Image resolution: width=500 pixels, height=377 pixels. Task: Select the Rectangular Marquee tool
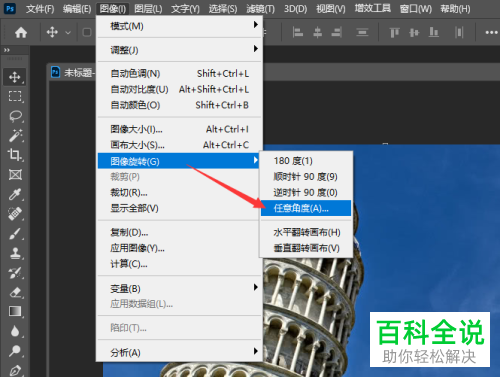click(x=15, y=96)
